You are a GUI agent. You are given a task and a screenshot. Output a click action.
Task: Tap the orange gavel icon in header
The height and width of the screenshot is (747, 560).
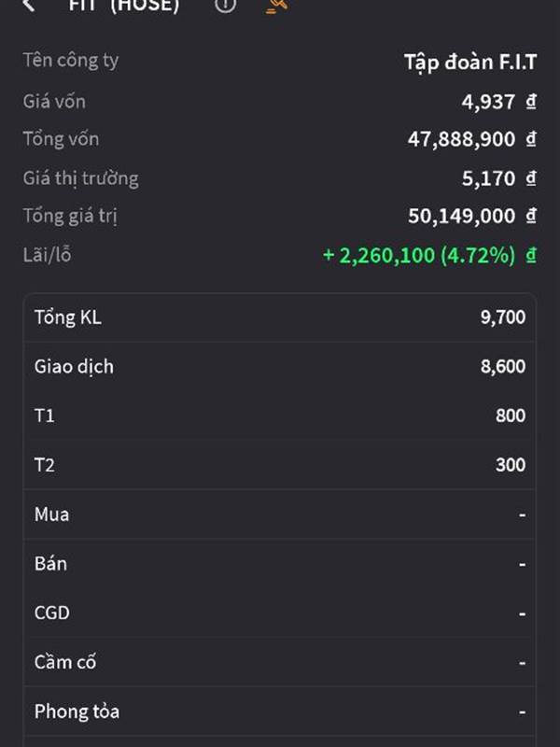pyautogui.click(x=276, y=5)
